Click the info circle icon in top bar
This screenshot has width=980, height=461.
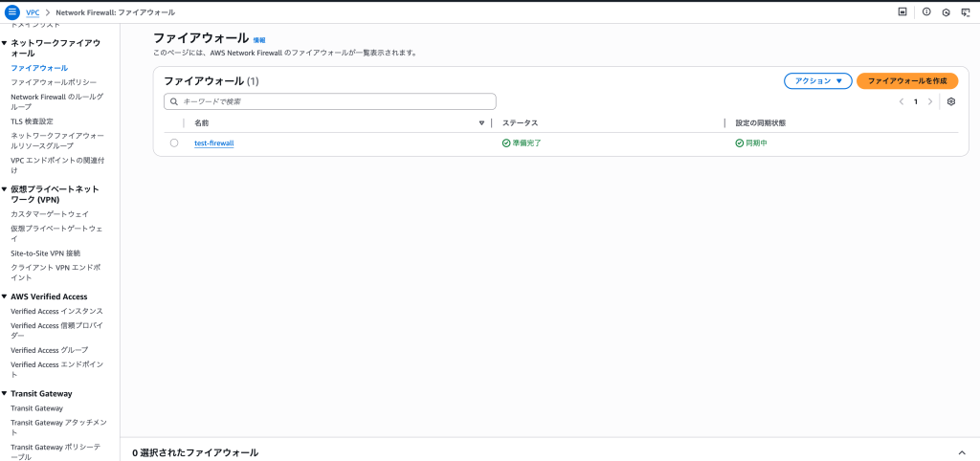[926, 11]
